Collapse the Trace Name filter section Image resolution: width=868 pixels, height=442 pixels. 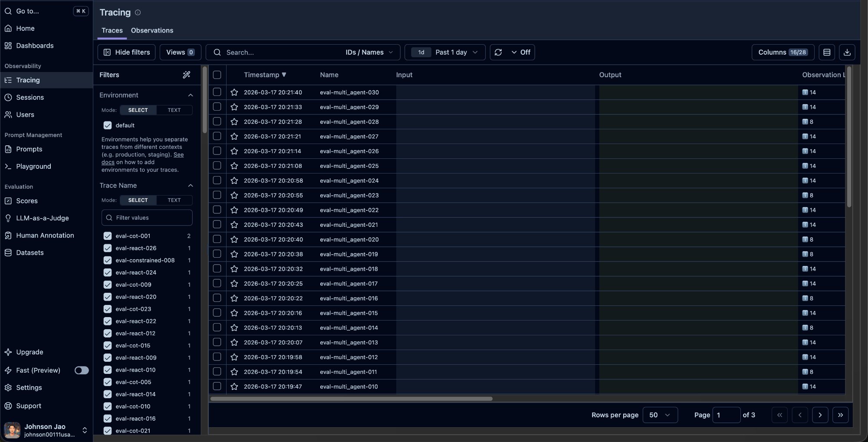tap(190, 186)
